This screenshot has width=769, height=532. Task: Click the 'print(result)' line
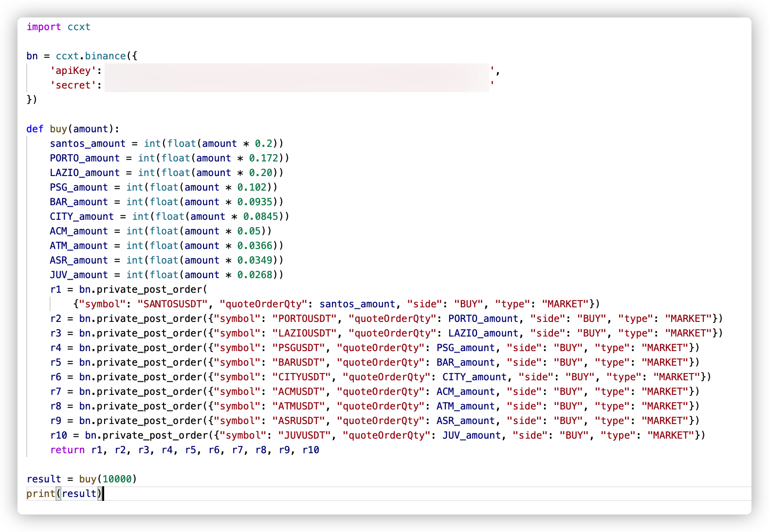click(64, 494)
